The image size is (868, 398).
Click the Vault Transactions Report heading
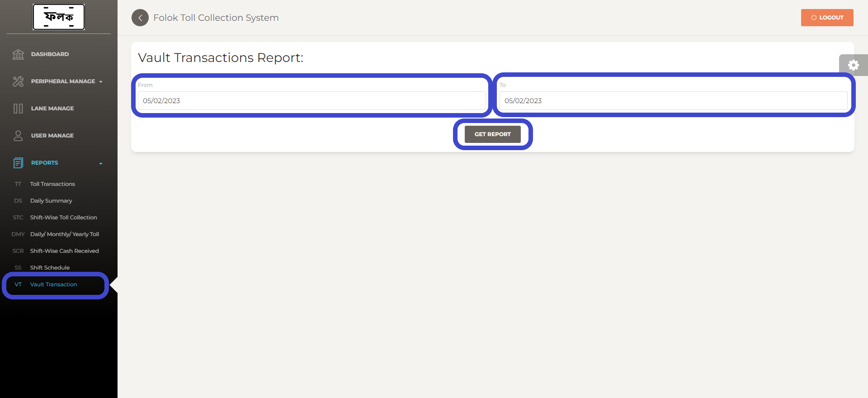click(221, 58)
